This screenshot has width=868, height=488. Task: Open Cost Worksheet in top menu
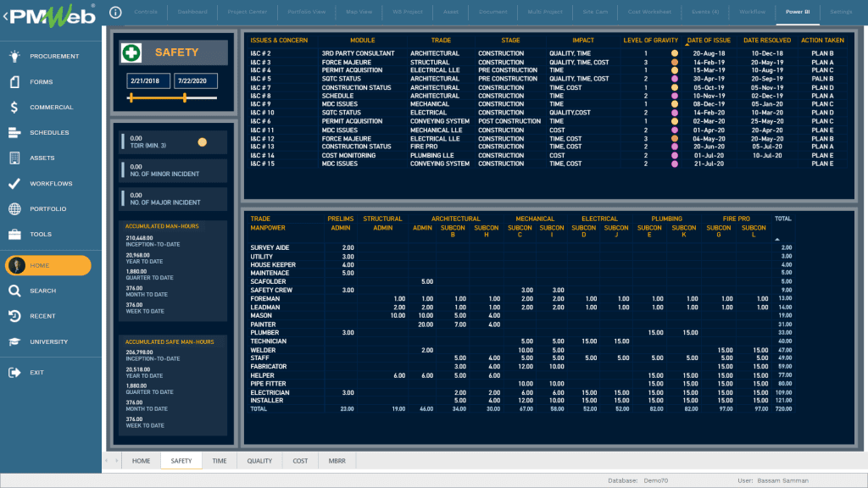pos(649,12)
